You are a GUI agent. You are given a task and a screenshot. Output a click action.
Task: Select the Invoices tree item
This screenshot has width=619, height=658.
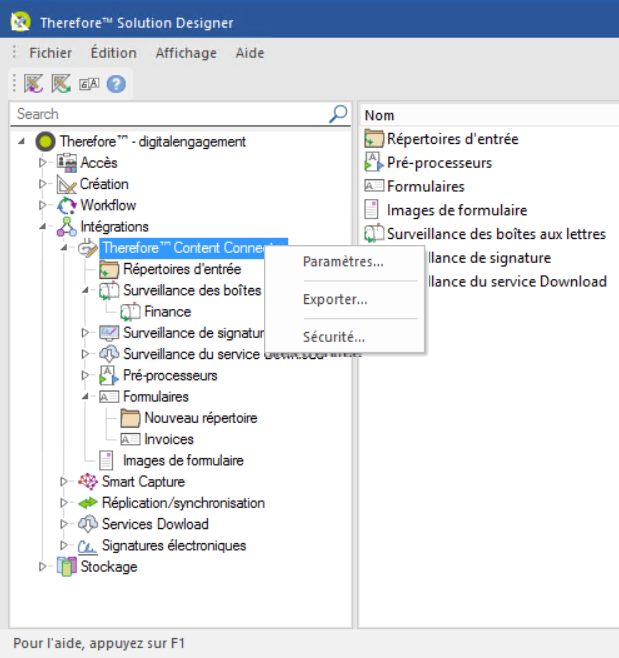pos(169,439)
